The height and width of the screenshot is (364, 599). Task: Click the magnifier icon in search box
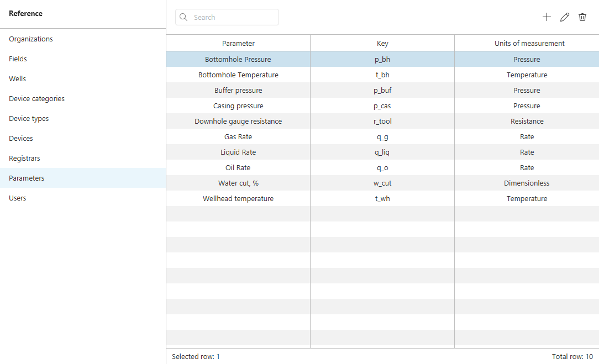tap(183, 17)
